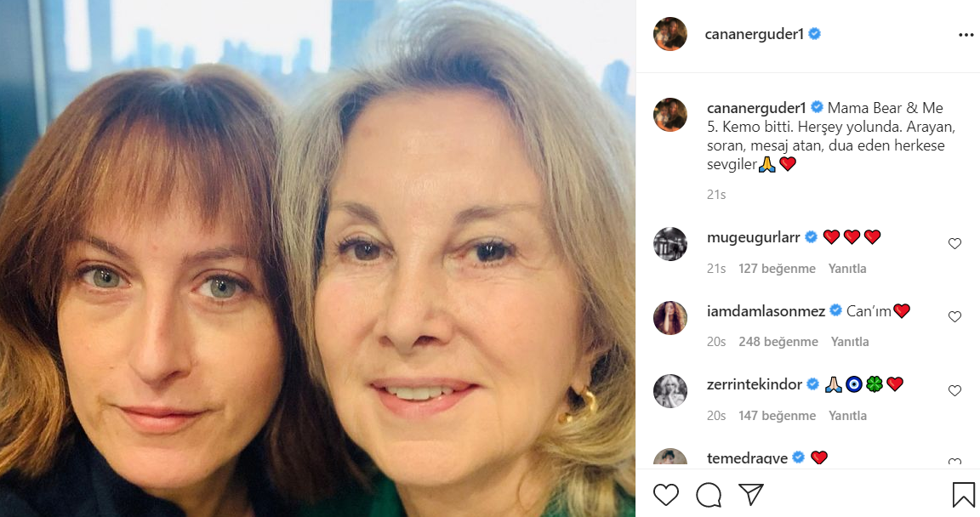Image resolution: width=980 pixels, height=517 pixels.
Task: Like iamdamlasonmez's comment with small heart
Action: click(954, 317)
